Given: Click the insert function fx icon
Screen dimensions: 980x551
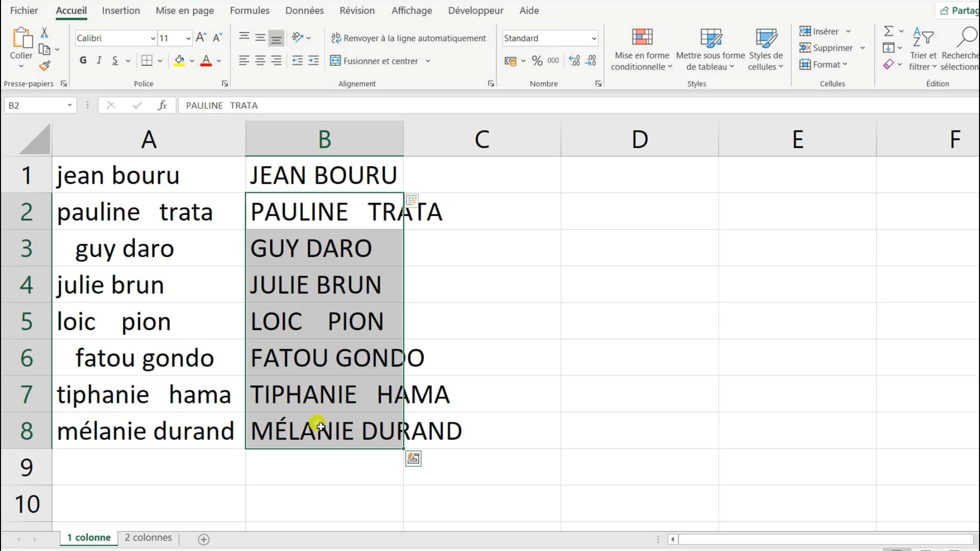Looking at the screenshot, I should [162, 105].
